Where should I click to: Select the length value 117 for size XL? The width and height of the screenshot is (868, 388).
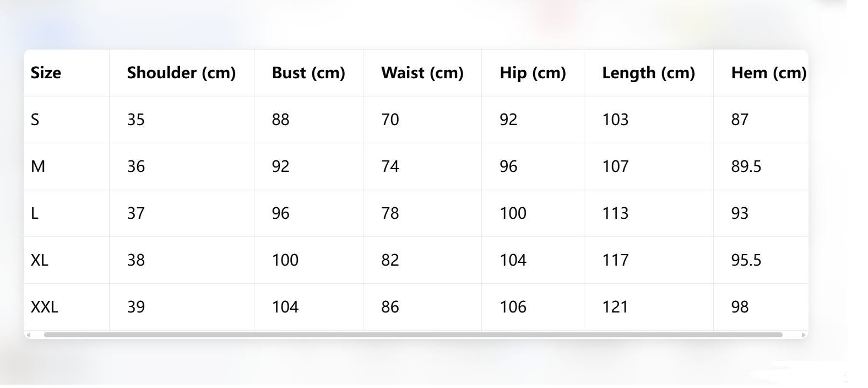(616, 260)
